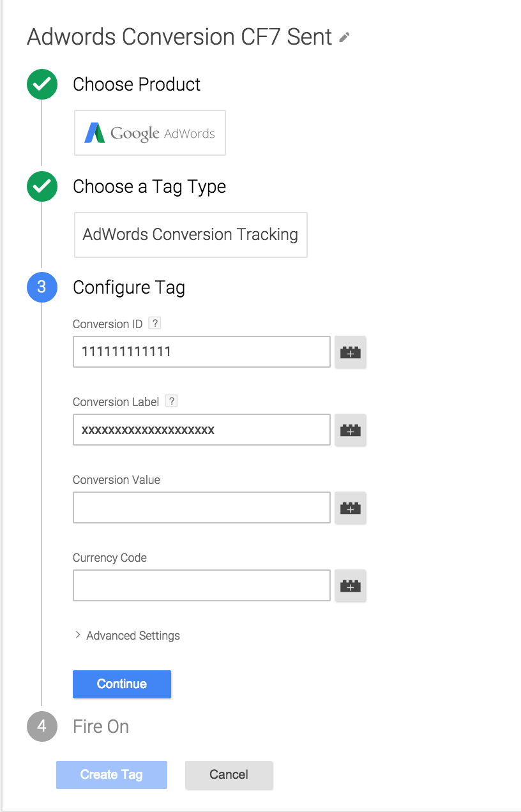521x812 pixels.
Task: Click the green checkmark for Choose Product
Action: pos(42,84)
